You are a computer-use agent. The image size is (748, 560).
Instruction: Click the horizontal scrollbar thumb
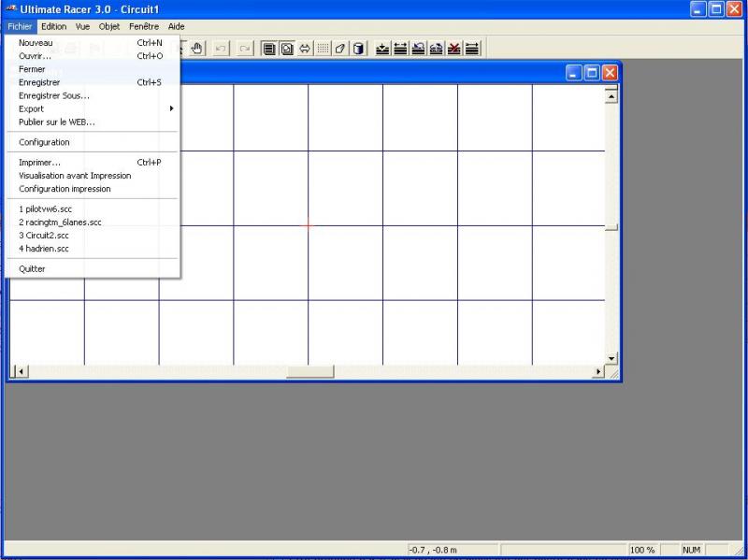309,372
